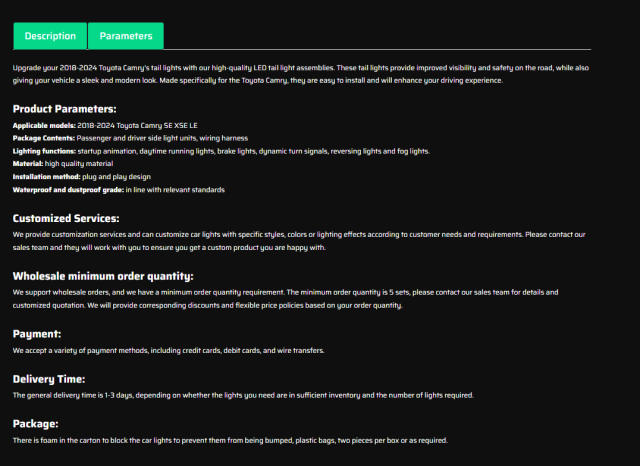The width and height of the screenshot is (640, 466).
Task: Click the Customized Services heading
Action: pos(66,218)
